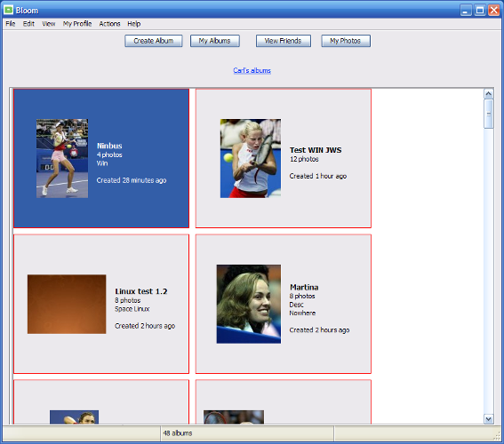This screenshot has width=504, height=444.
Task: Open the File menu
Action: [x=11, y=24]
